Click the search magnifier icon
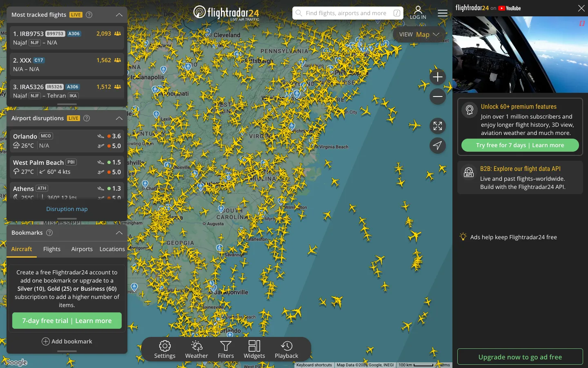 [299, 13]
